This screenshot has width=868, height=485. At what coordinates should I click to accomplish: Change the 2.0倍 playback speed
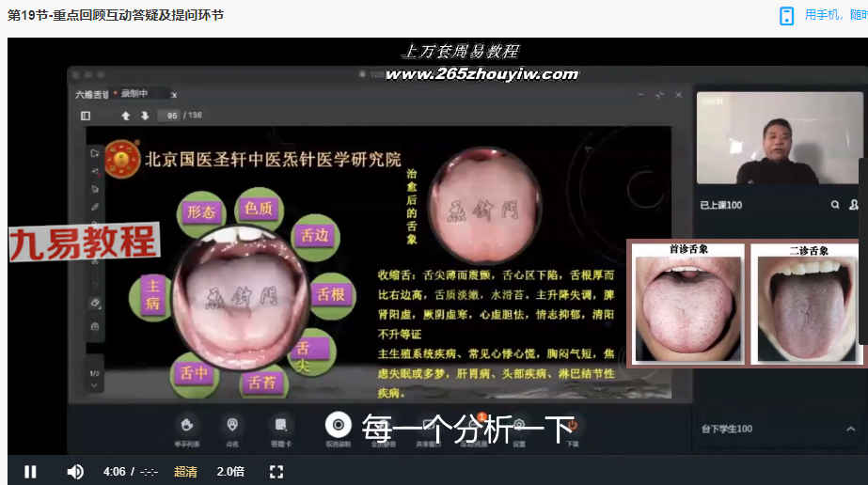pos(230,472)
